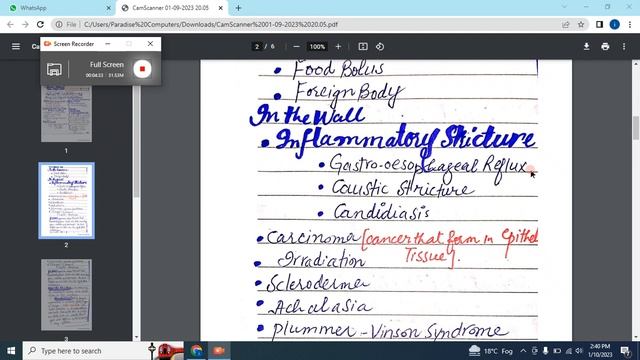Show hidden system tray icons
This screenshot has width=640, height=360.
pos(523,351)
